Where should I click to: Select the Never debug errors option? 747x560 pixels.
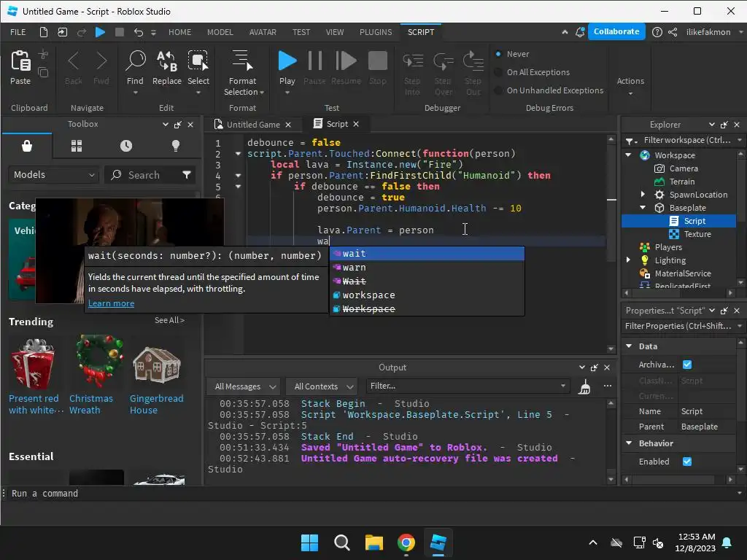[x=499, y=54]
